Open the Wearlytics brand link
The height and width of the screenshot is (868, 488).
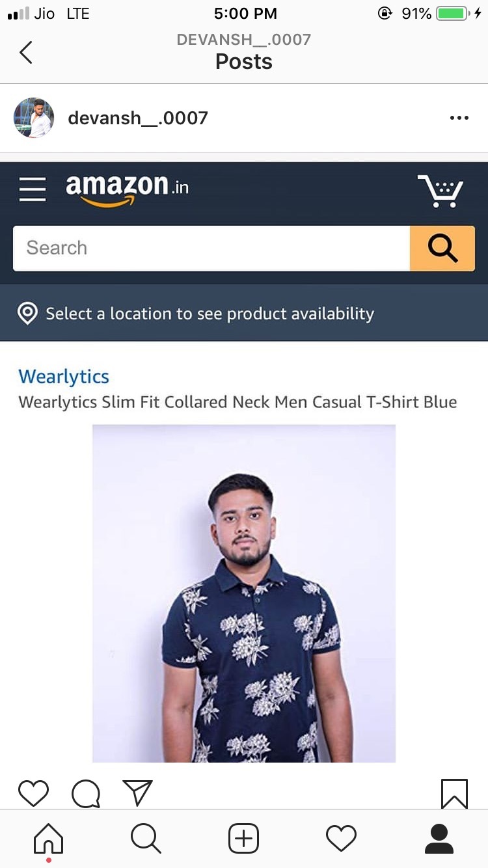coord(64,377)
